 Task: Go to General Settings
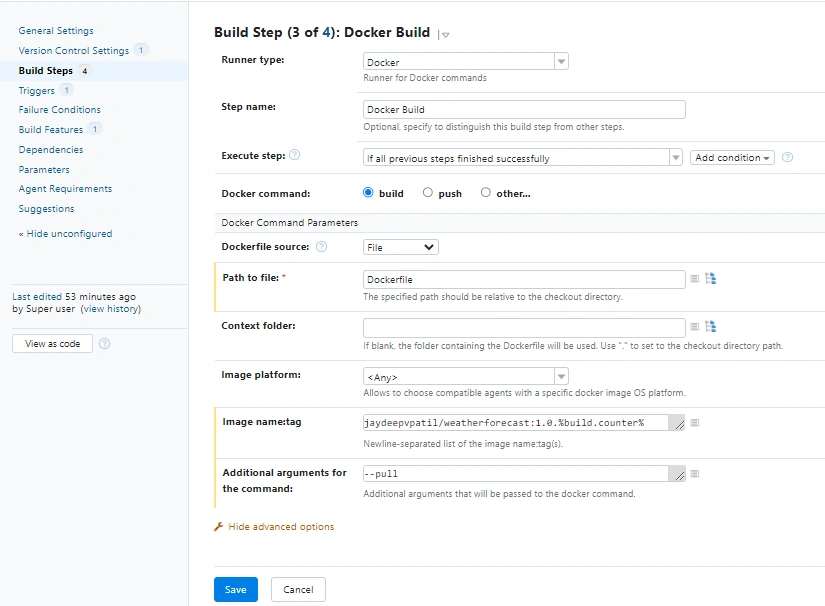tap(56, 31)
